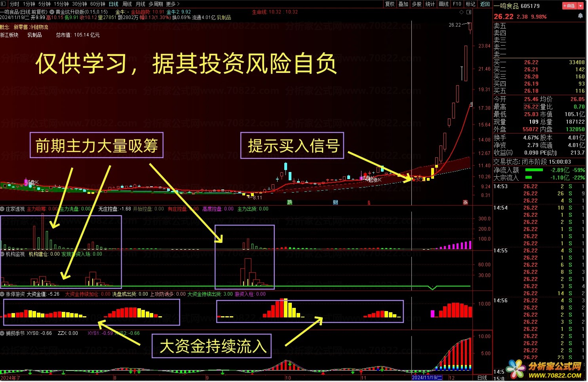Click the 大宗流入 -1.10亿 row
Image resolution: width=588 pixels, height=382 pixels.
tap(539, 178)
